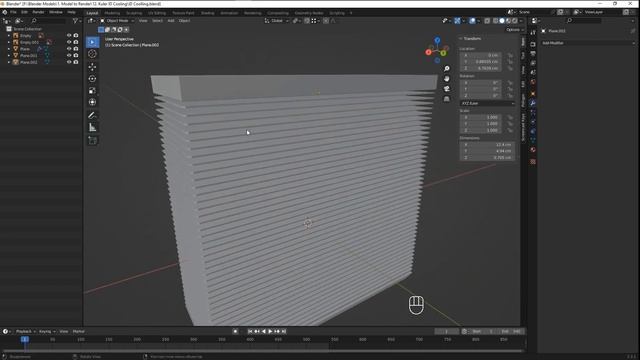The height and width of the screenshot is (360, 640).
Task: Open the Output properties tab icon
Action: tap(533, 53)
